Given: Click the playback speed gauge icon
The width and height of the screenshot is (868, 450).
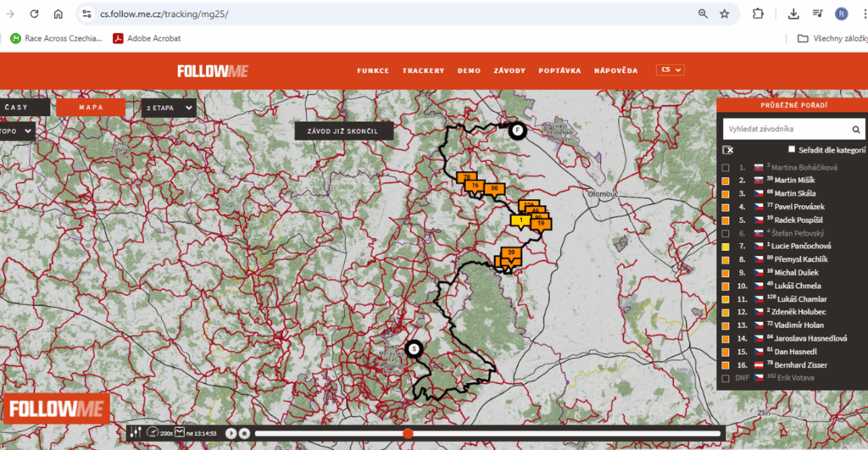Looking at the screenshot, I should (153, 433).
